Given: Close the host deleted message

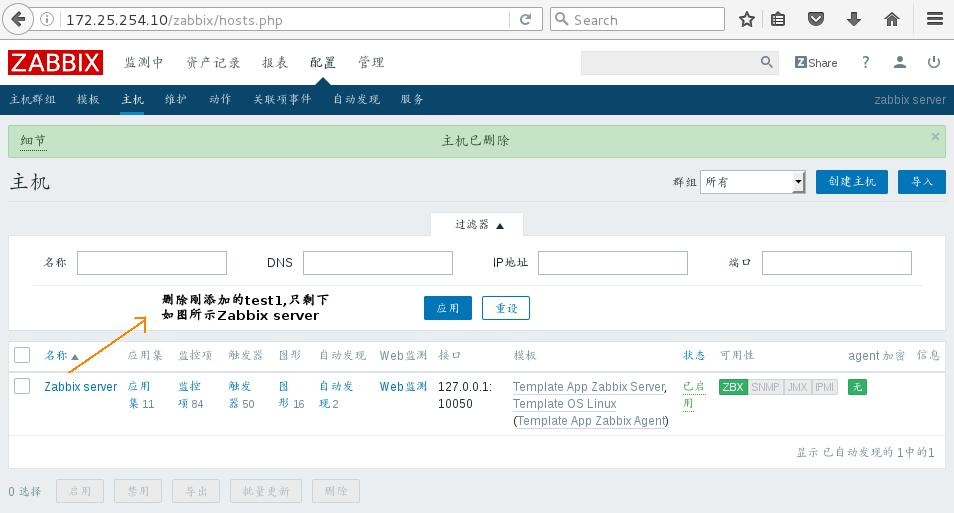Looking at the screenshot, I should (935, 137).
